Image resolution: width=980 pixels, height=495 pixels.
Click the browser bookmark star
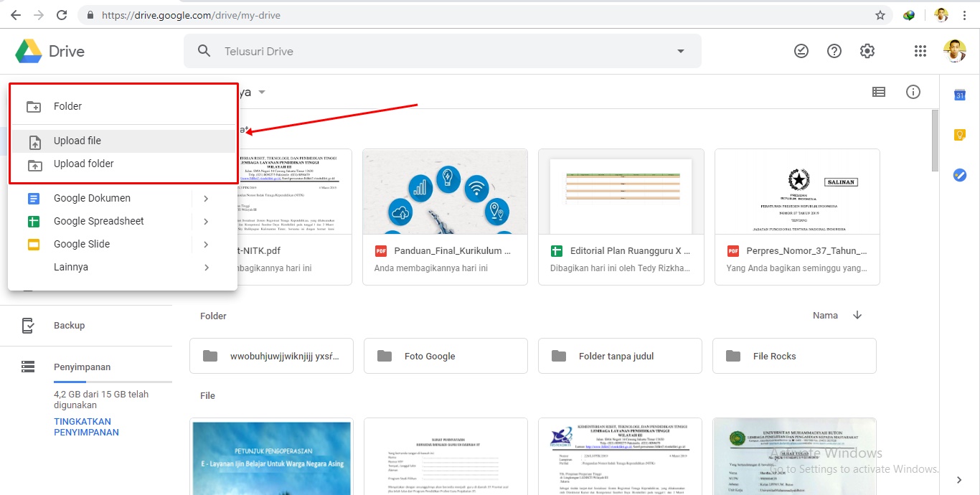882,14
